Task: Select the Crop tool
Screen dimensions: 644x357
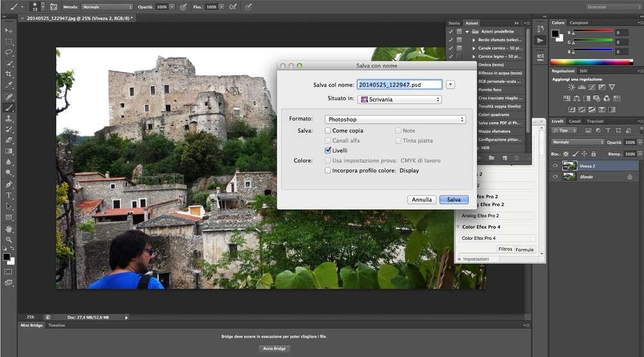Action: [x=9, y=74]
